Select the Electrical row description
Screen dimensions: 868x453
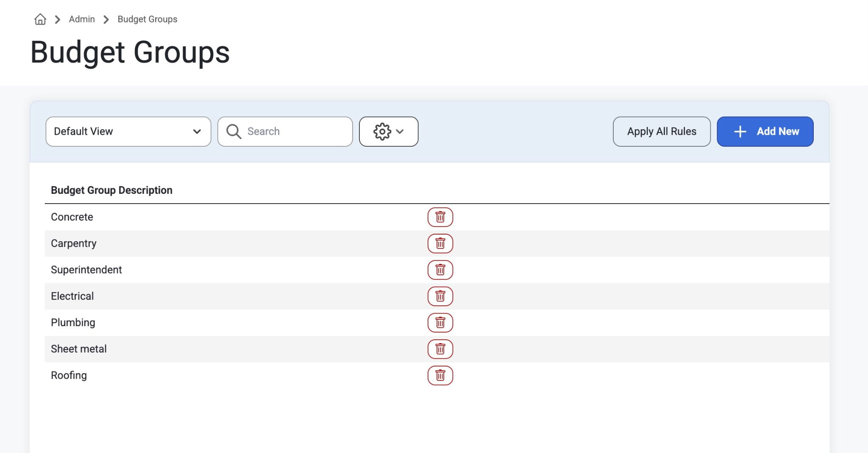[x=72, y=296]
